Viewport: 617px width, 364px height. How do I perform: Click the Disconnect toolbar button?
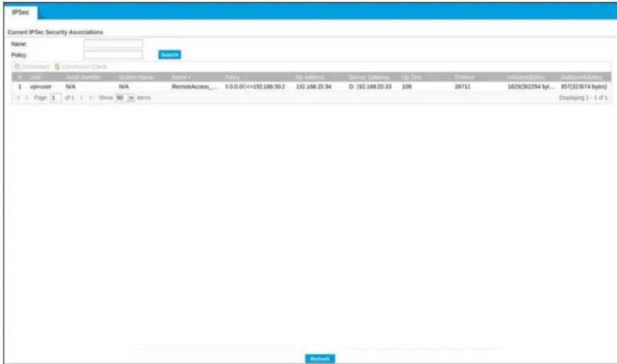point(32,66)
